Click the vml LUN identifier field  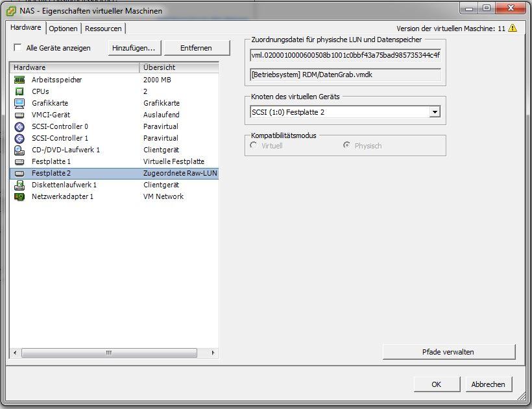tap(345, 55)
